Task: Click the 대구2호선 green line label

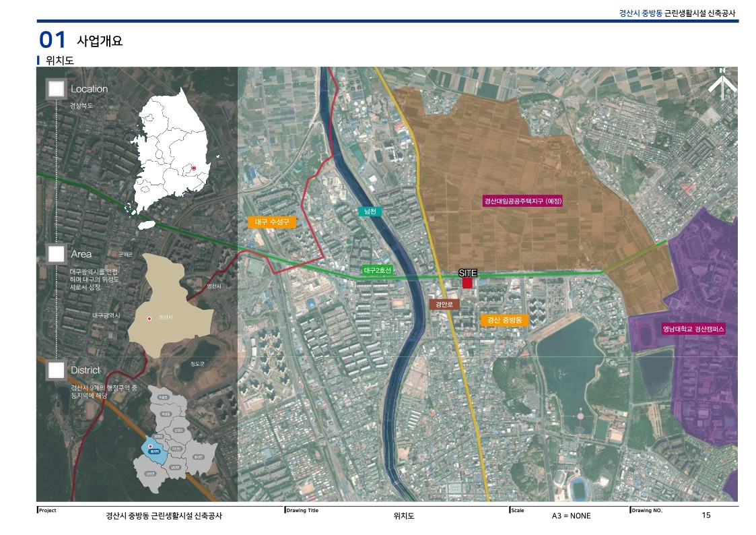Action: tap(377, 270)
